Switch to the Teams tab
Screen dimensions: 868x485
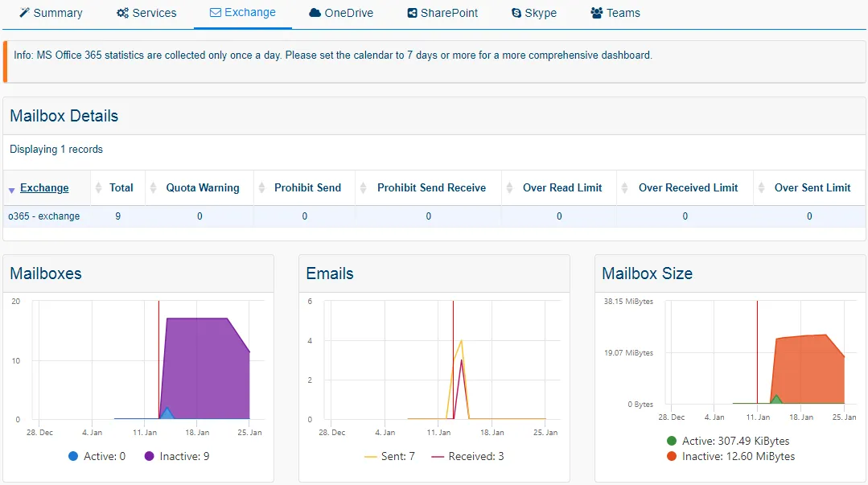click(615, 13)
